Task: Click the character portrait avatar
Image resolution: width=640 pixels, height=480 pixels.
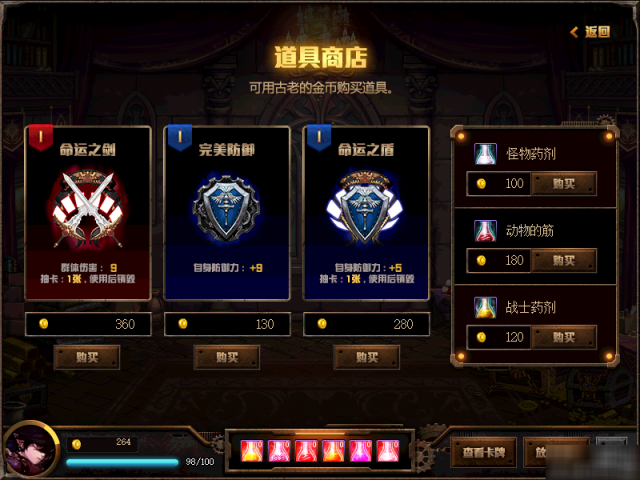Action: point(31,450)
